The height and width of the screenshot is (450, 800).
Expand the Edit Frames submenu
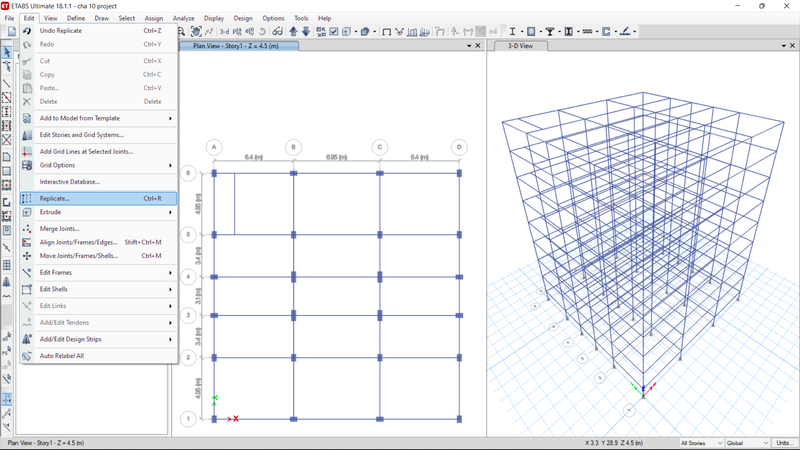99,272
